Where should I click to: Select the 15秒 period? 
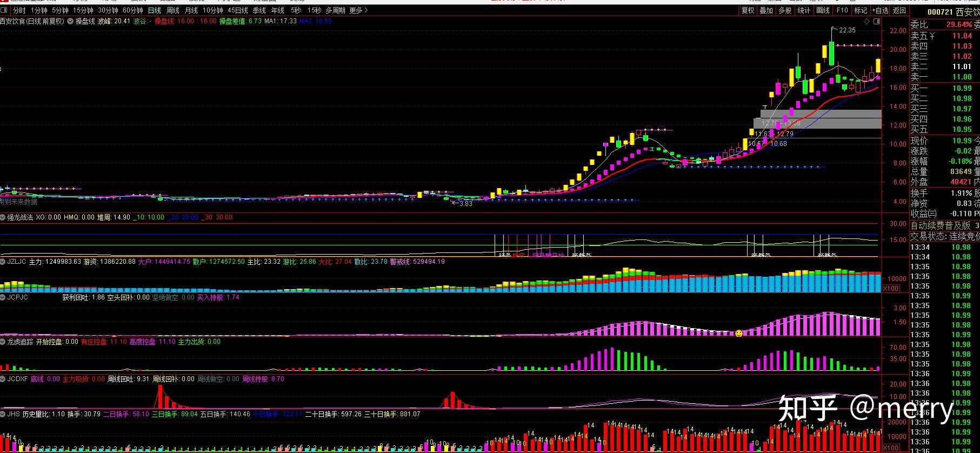click(314, 11)
